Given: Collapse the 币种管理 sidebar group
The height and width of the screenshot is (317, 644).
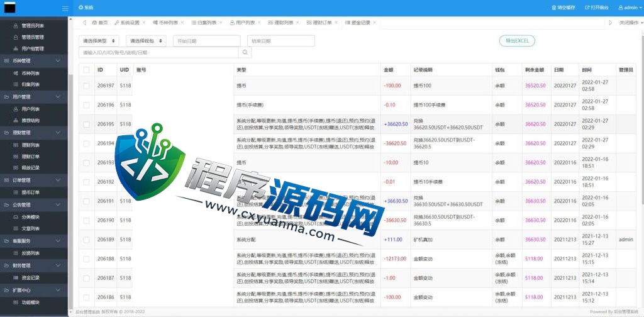Looking at the screenshot, I should pyautogui.click(x=34, y=61).
